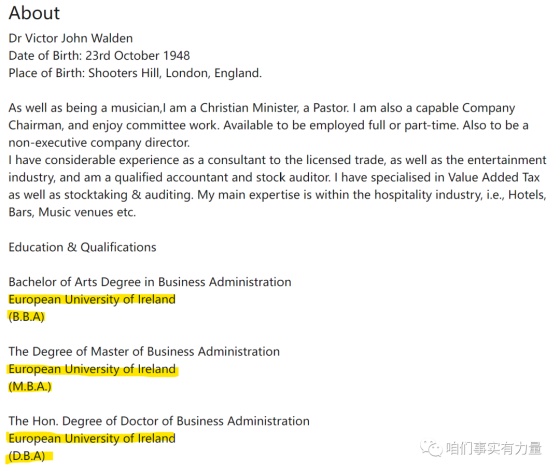Click the name Dr Victor John Walden
Viewport: 560px width, 473px height.
[x=70, y=38]
